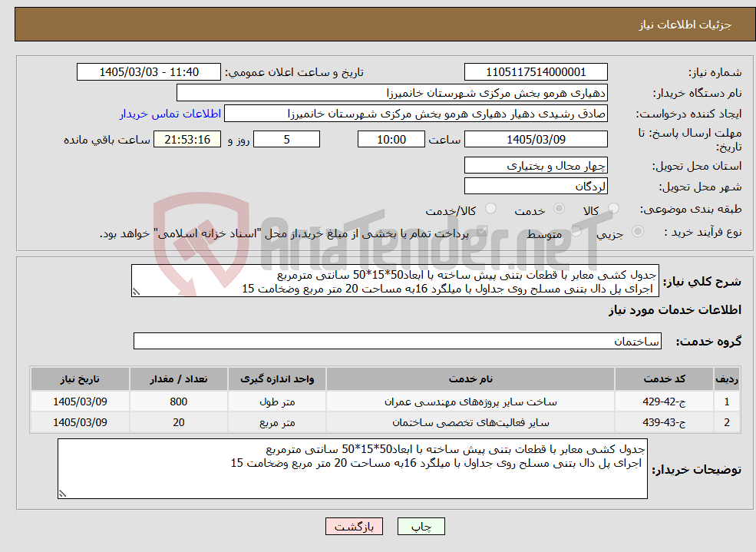756x552 pixels.
Task: Select the خدمت radio button
Action: click(559, 208)
